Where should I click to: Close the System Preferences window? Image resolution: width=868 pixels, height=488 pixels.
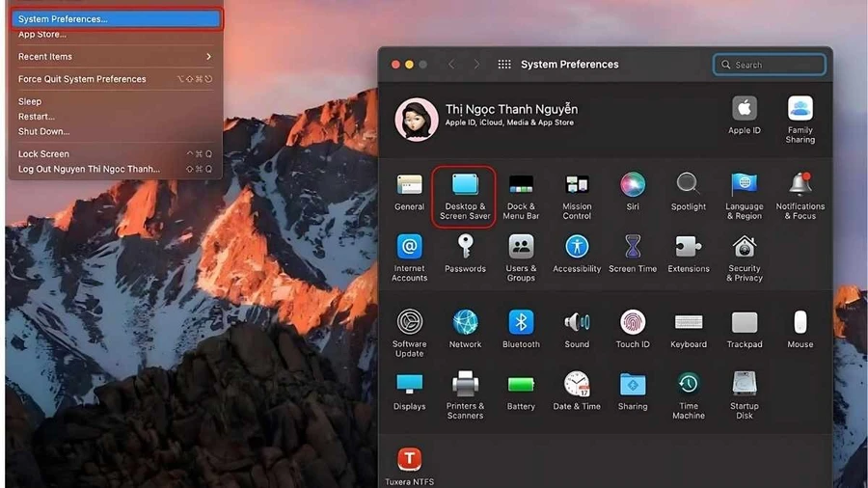395,65
